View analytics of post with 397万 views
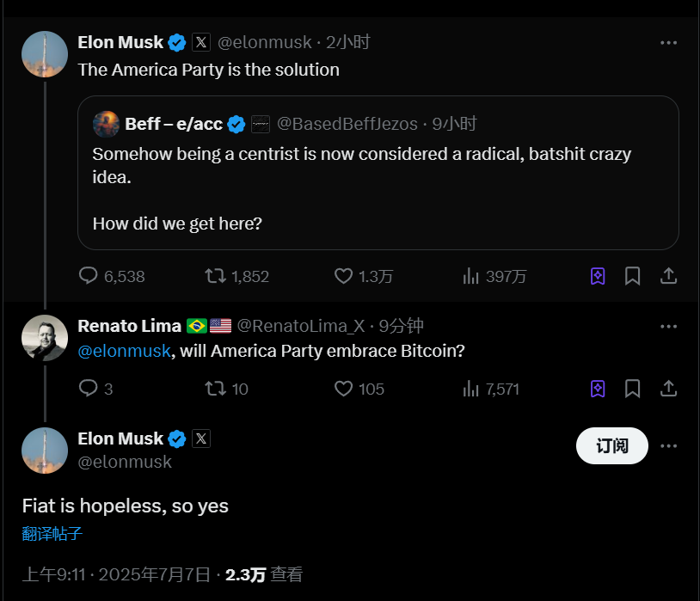700x601 pixels. click(471, 276)
